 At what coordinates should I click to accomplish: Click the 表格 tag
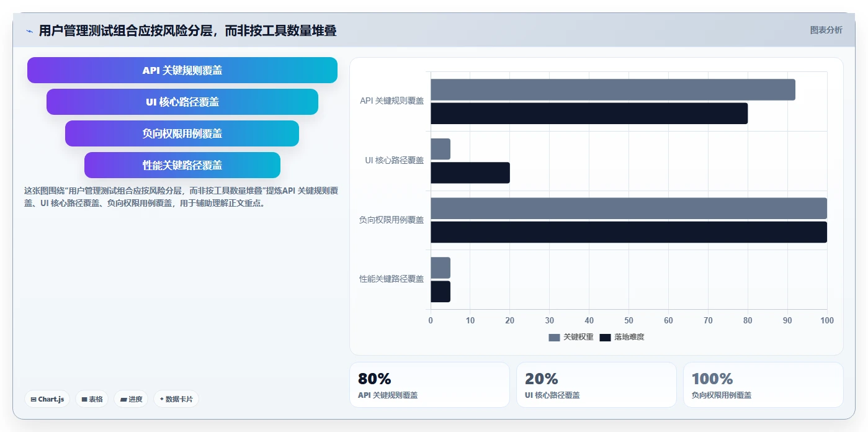pyautogui.click(x=92, y=399)
